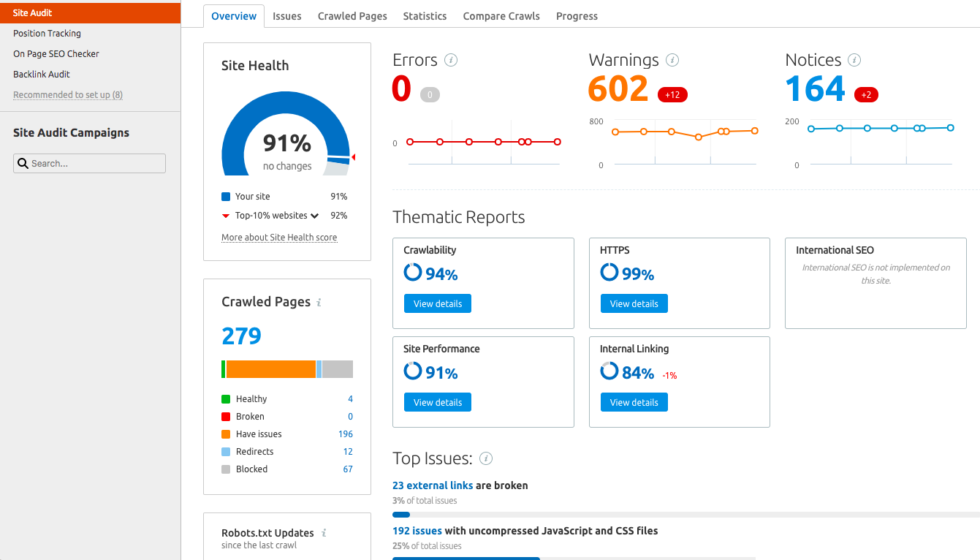980x560 pixels.
Task: Click the Robots.txt Updates info icon
Action: click(324, 533)
